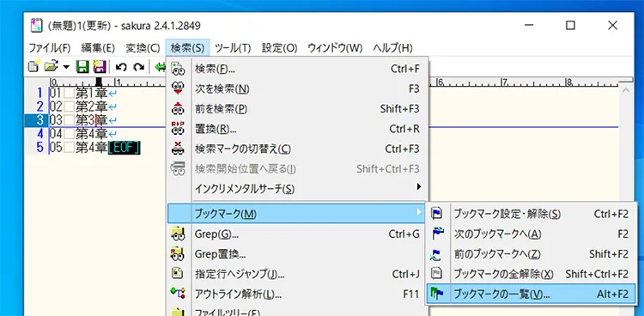Click the icon beside 検索マークの切替え(C)
The height and width of the screenshot is (316, 644).
[x=179, y=149]
